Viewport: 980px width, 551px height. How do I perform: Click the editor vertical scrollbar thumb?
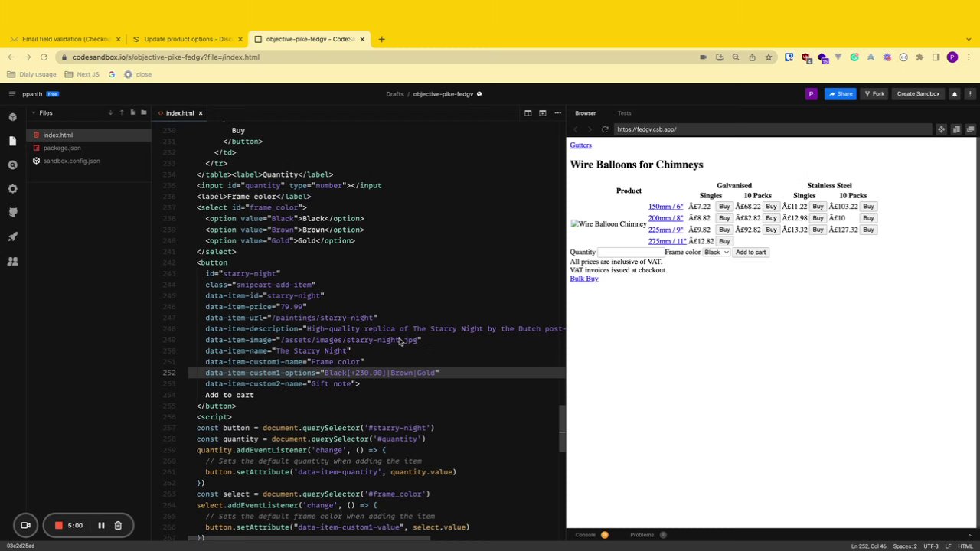tap(562, 428)
